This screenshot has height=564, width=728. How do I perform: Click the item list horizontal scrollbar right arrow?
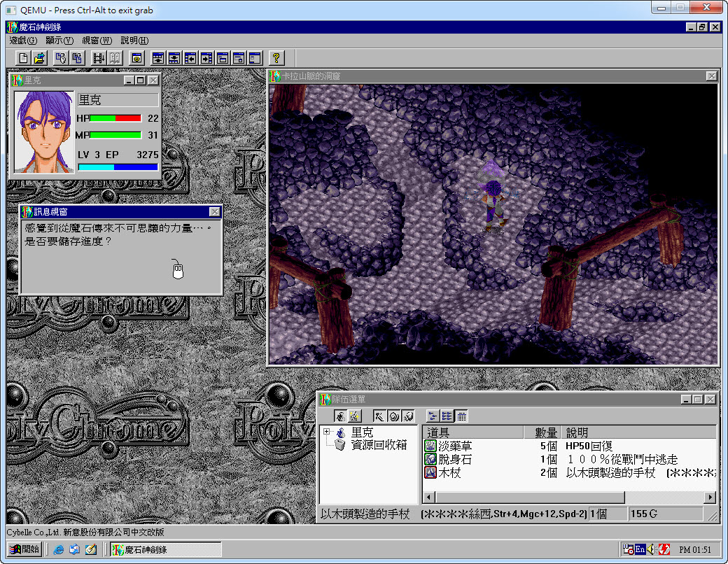[710, 497]
